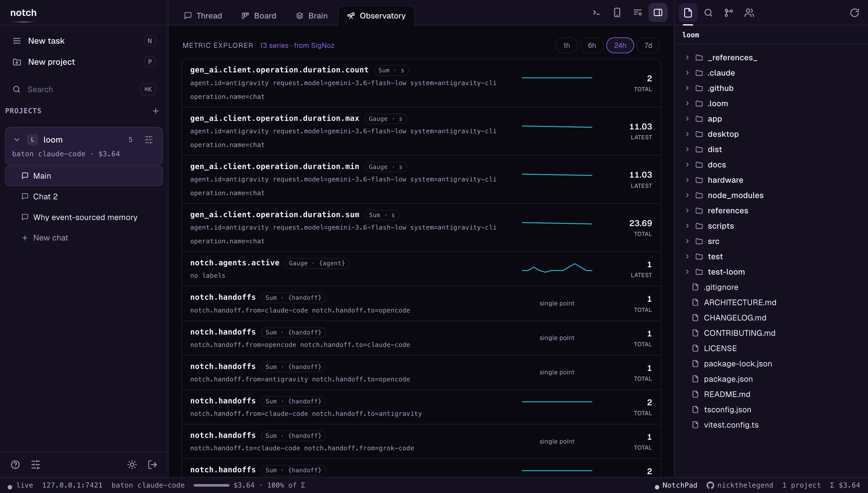The image size is (868, 493).
Task: Select the Observatory tab
Action: tap(376, 16)
